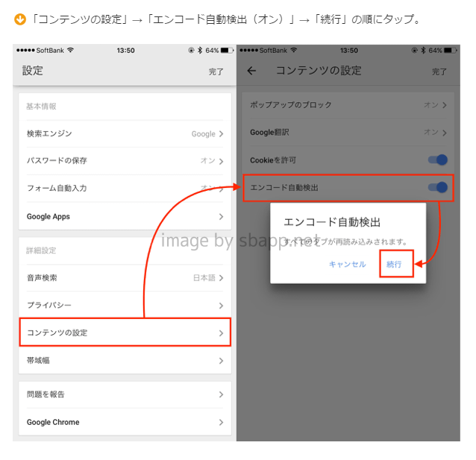Tap 完了 on the コンテンツの設定 screen

coord(439,72)
